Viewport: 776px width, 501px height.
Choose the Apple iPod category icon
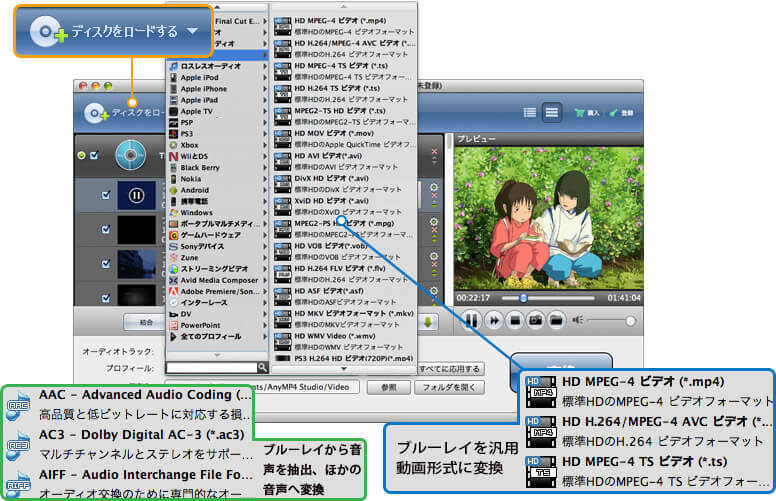point(173,77)
